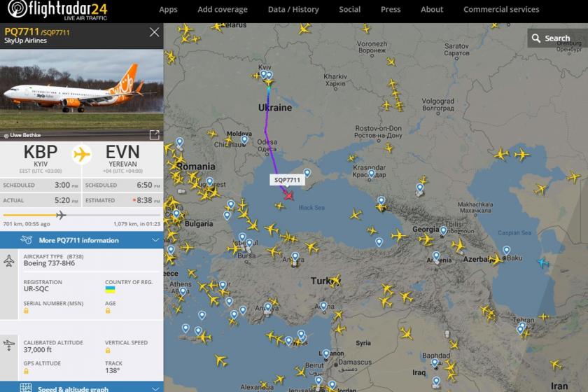Click the SQP7711 callsign label on map
588x392 pixels.
pyautogui.click(x=287, y=180)
